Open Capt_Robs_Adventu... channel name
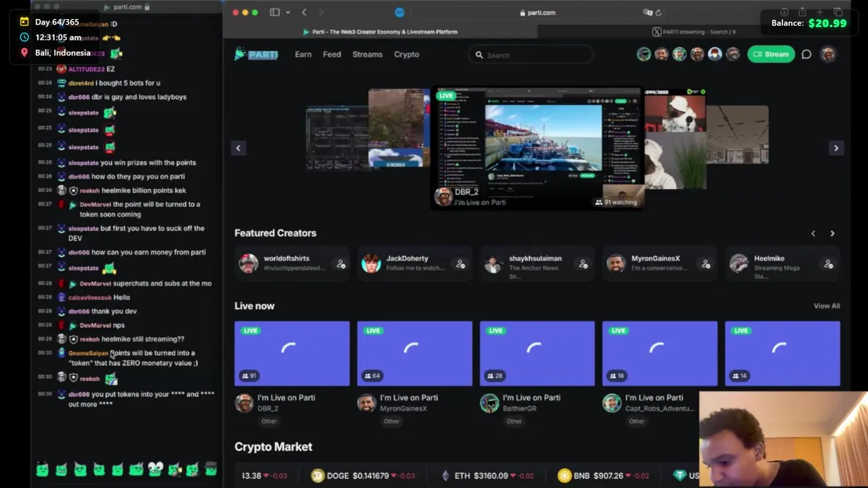The width and height of the screenshot is (868, 488). click(659, 409)
